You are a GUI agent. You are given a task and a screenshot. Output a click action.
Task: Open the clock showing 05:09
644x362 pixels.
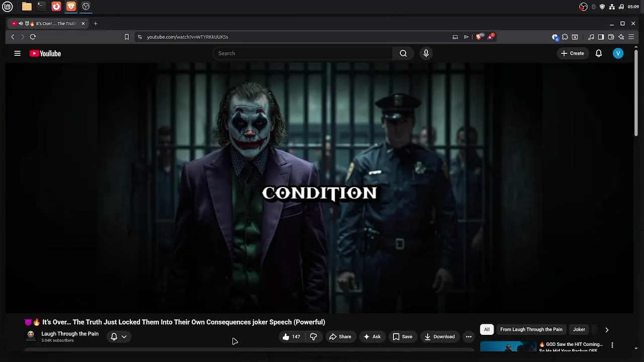click(x=633, y=7)
